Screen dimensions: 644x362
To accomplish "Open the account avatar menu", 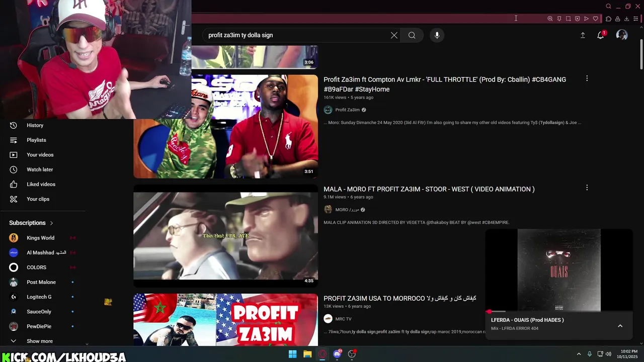I will tap(622, 35).
